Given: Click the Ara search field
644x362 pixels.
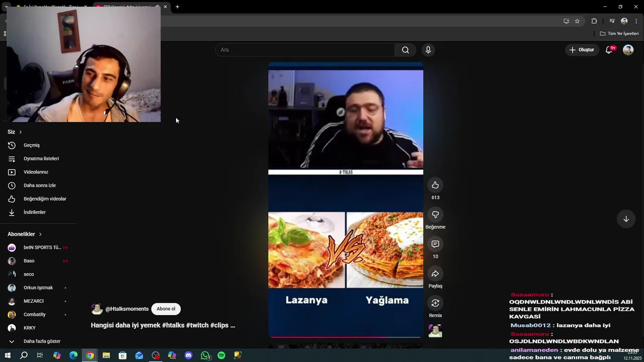Looking at the screenshot, I should coord(305,50).
